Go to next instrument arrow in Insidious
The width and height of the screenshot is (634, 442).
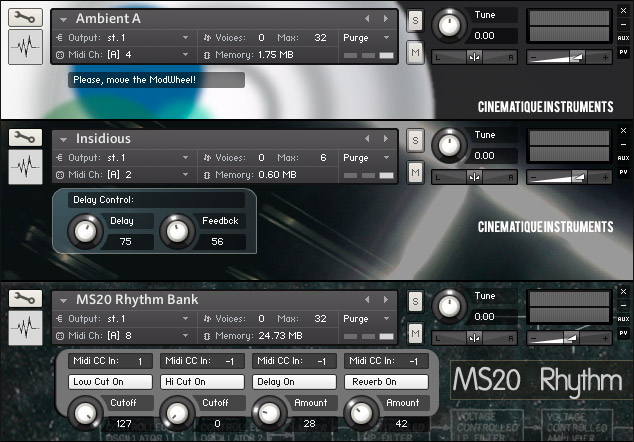(x=386, y=139)
